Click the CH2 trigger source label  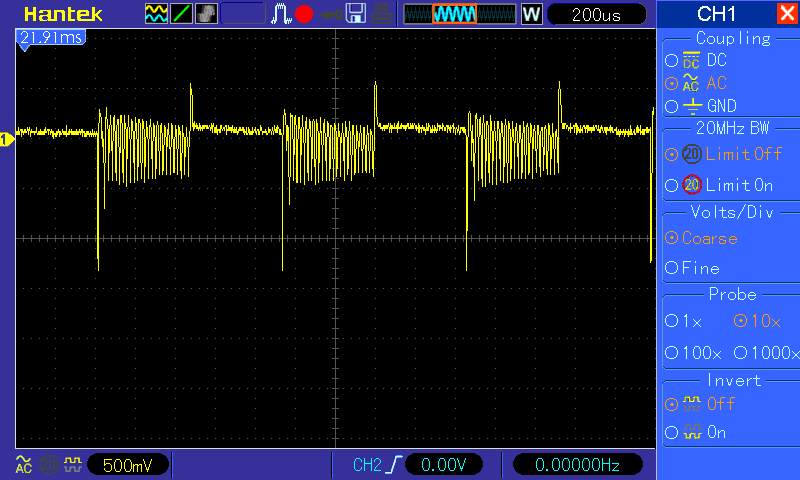point(367,465)
